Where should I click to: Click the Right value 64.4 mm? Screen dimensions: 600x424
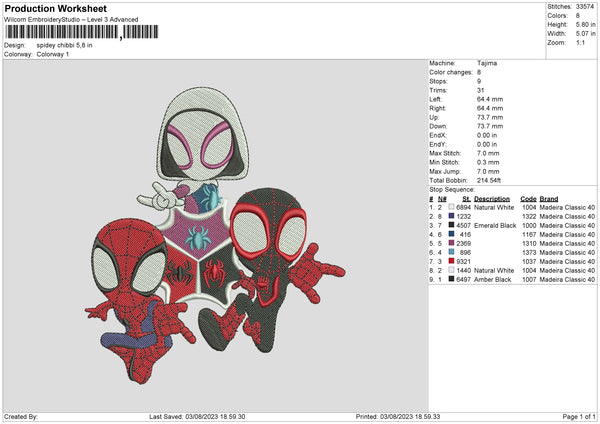[490, 108]
